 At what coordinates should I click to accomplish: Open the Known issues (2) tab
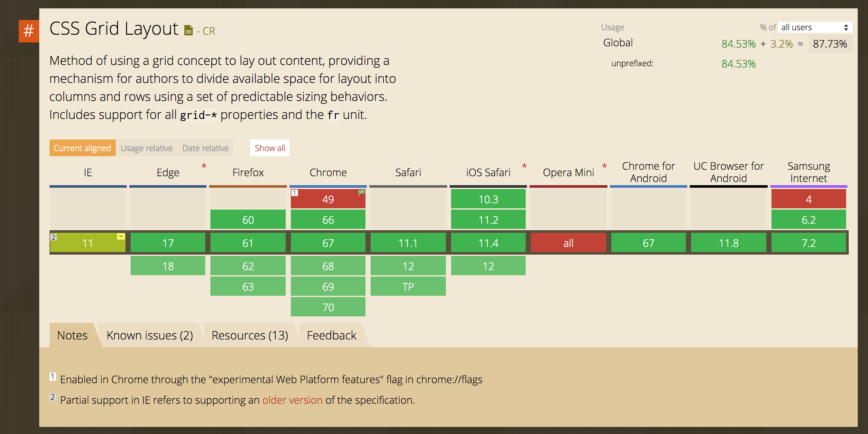click(150, 335)
